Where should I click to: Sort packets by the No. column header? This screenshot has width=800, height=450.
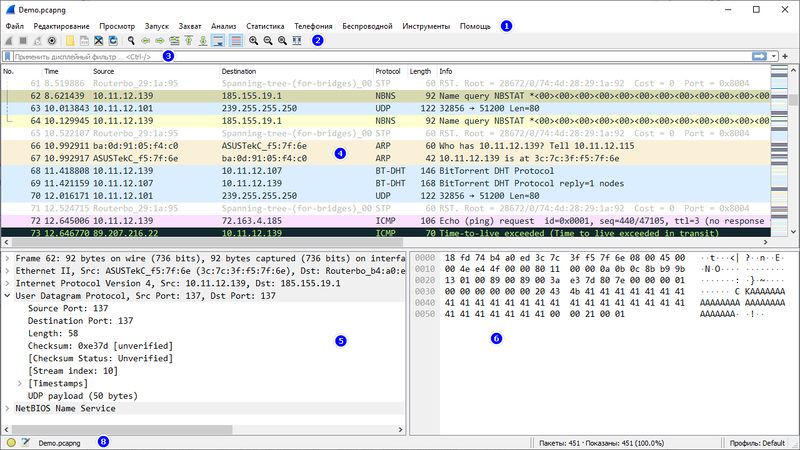pyautogui.click(x=21, y=71)
